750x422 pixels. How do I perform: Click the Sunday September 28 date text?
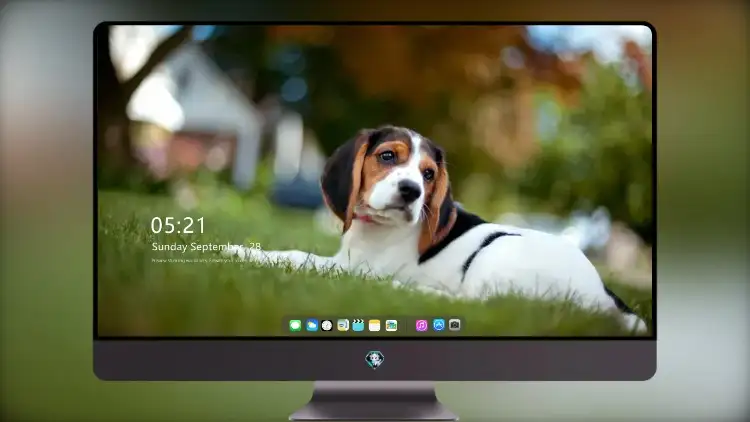(206, 247)
